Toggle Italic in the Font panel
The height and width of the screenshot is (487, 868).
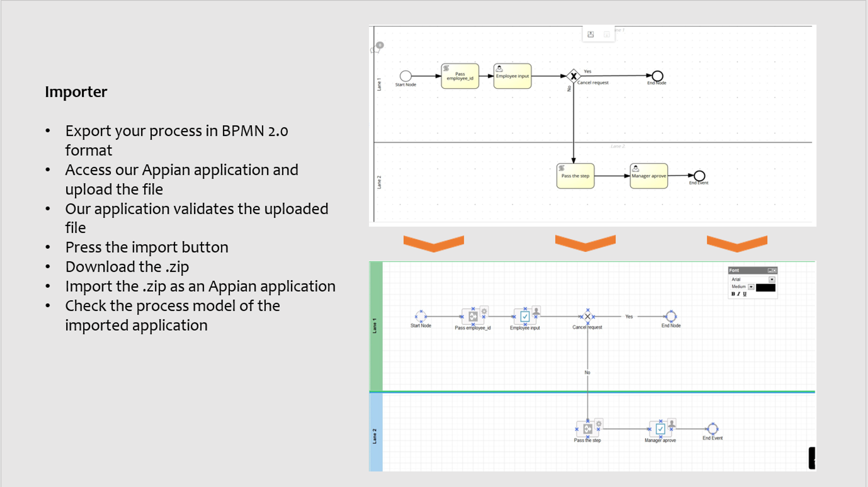coord(739,294)
